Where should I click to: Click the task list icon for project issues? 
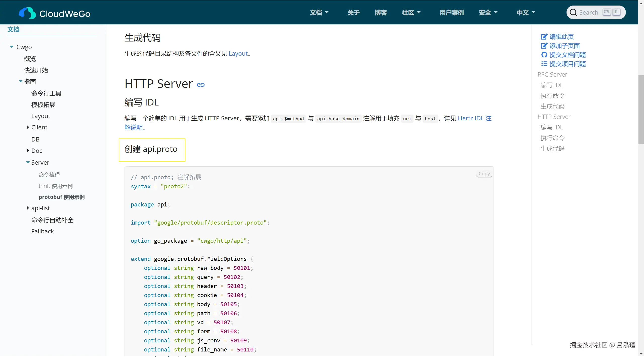[x=544, y=64]
